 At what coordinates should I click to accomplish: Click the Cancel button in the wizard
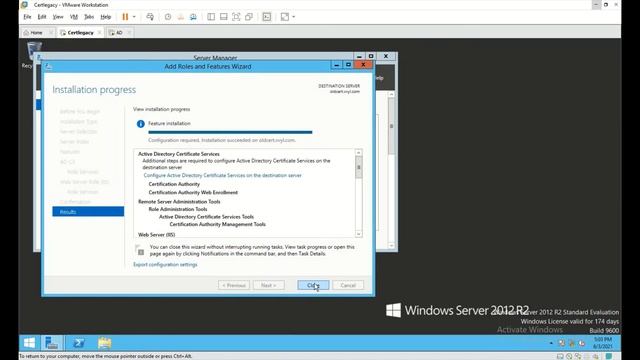[x=348, y=285]
